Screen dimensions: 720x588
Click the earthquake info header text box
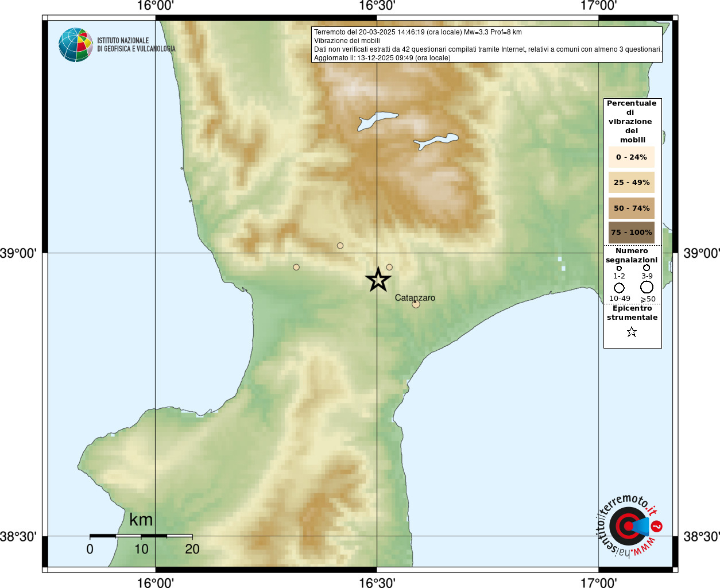(487, 45)
